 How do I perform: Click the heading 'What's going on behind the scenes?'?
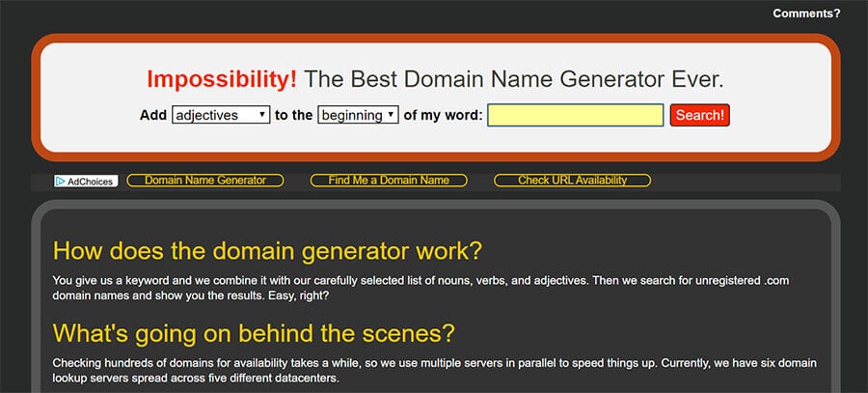point(254,333)
